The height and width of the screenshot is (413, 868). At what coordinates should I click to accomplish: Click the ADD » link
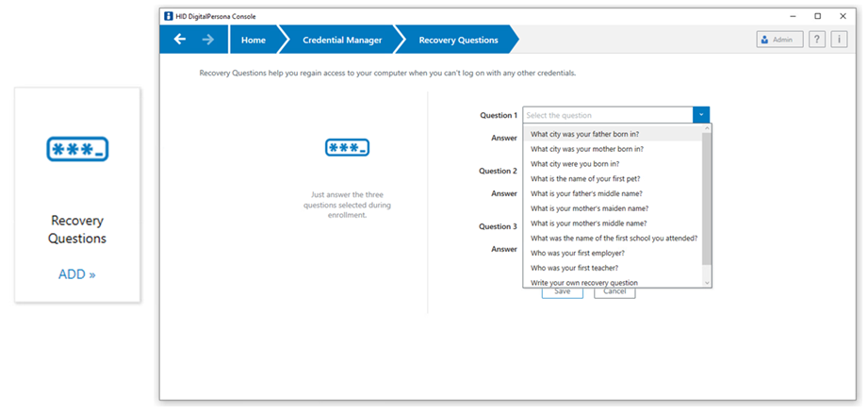point(77,274)
